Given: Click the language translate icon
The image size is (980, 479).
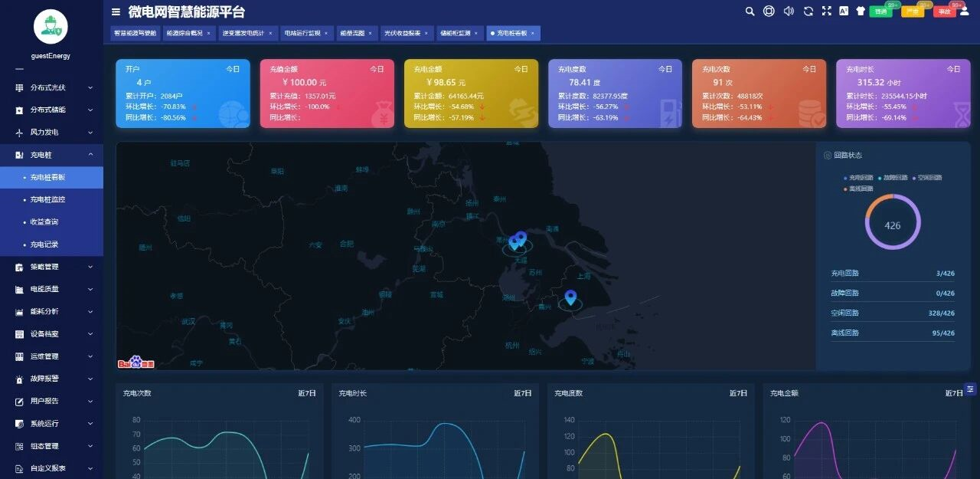Looking at the screenshot, I should [x=844, y=11].
